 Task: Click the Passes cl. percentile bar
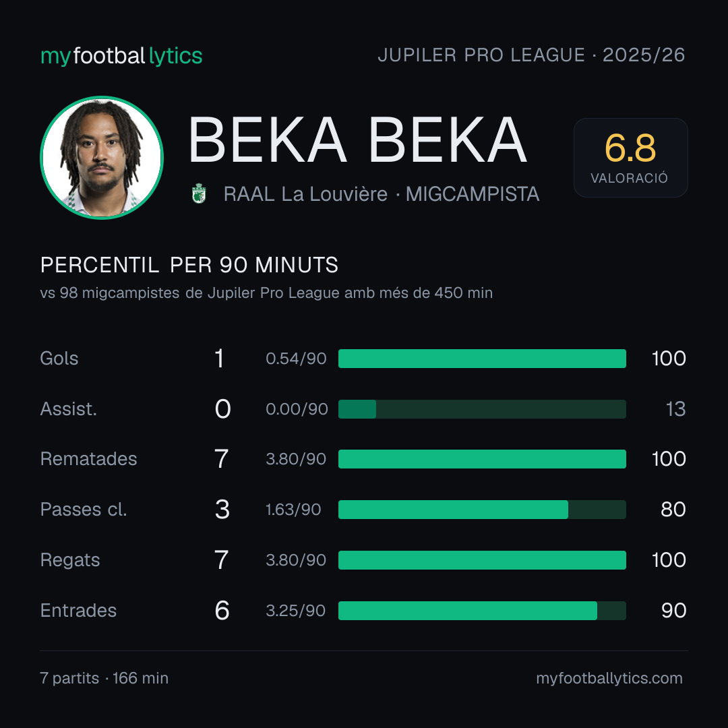482,510
